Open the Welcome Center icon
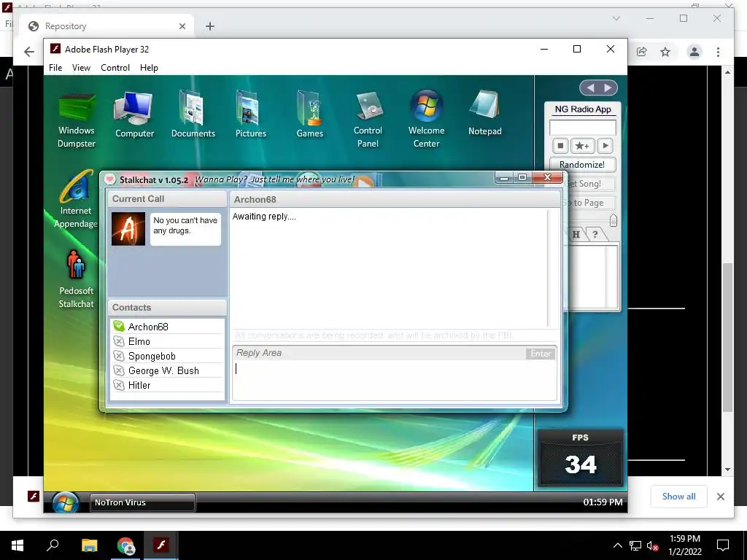 click(426, 119)
